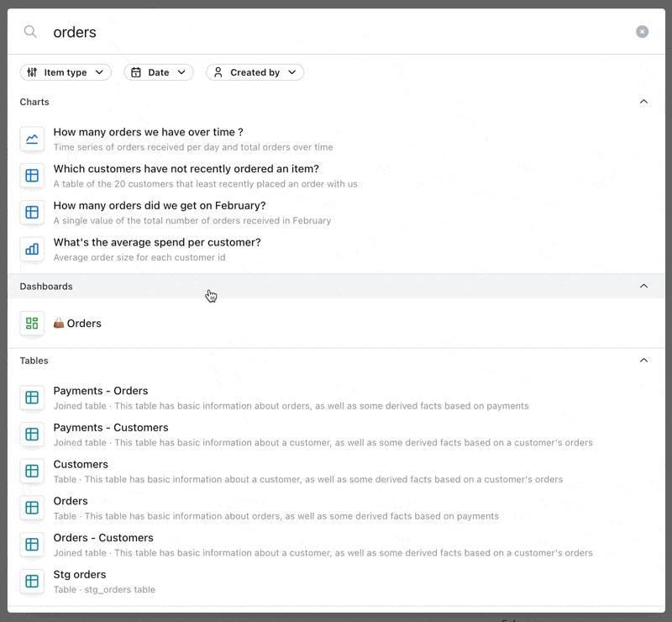Select the Customers table result

point(336,472)
